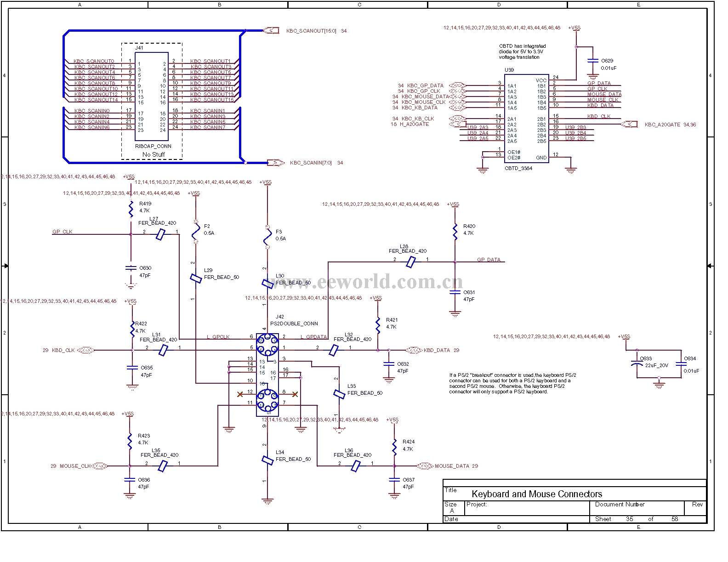
Task: Click the C634 capacitor label
Action: click(690, 358)
